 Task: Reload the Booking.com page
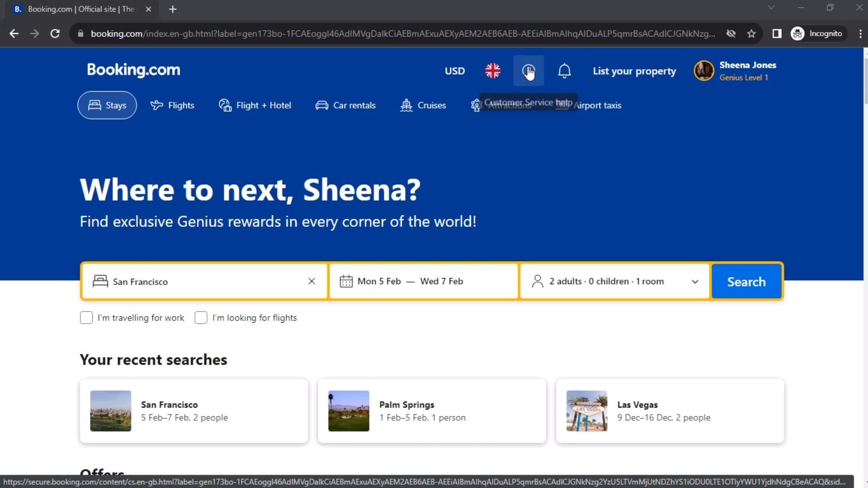click(x=55, y=33)
